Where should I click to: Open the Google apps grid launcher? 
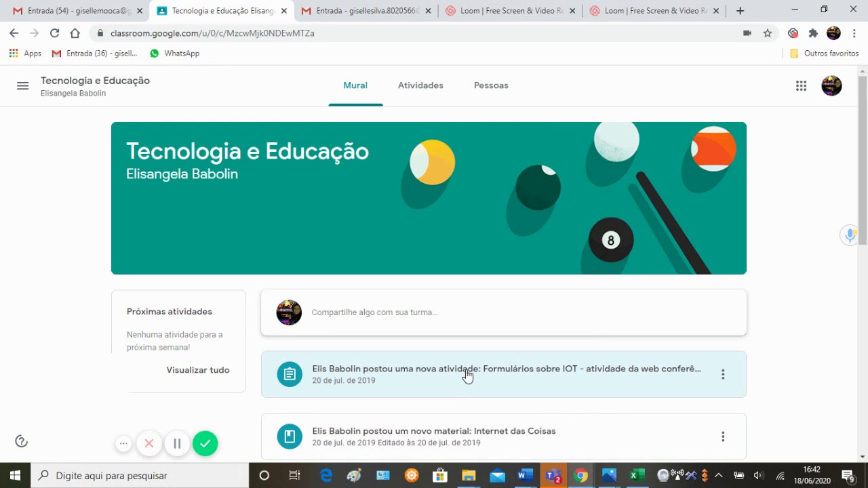(801, 85)
